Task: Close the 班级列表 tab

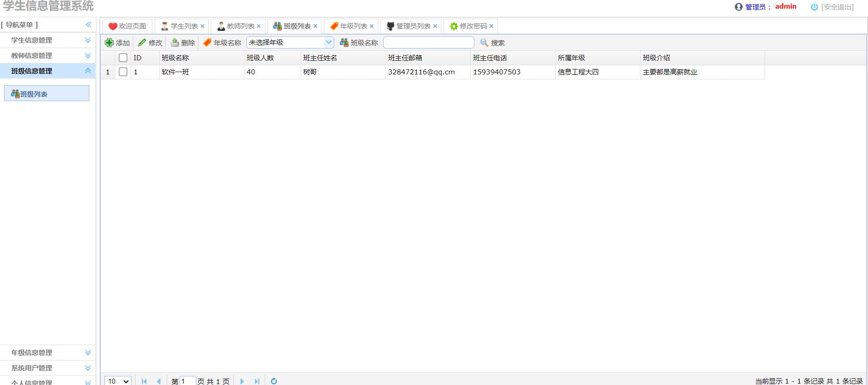Action: click(x=315, y=26)
